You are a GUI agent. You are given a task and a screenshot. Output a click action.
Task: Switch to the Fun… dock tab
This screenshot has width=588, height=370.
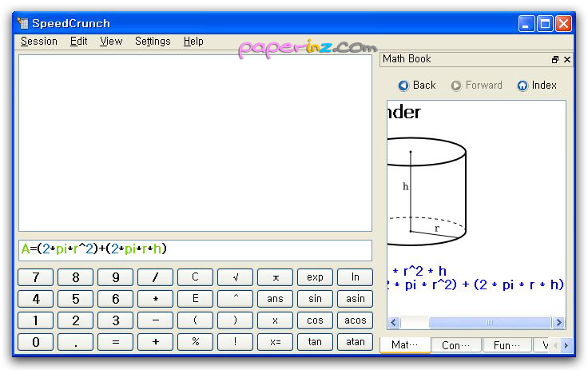coord(507,345)
